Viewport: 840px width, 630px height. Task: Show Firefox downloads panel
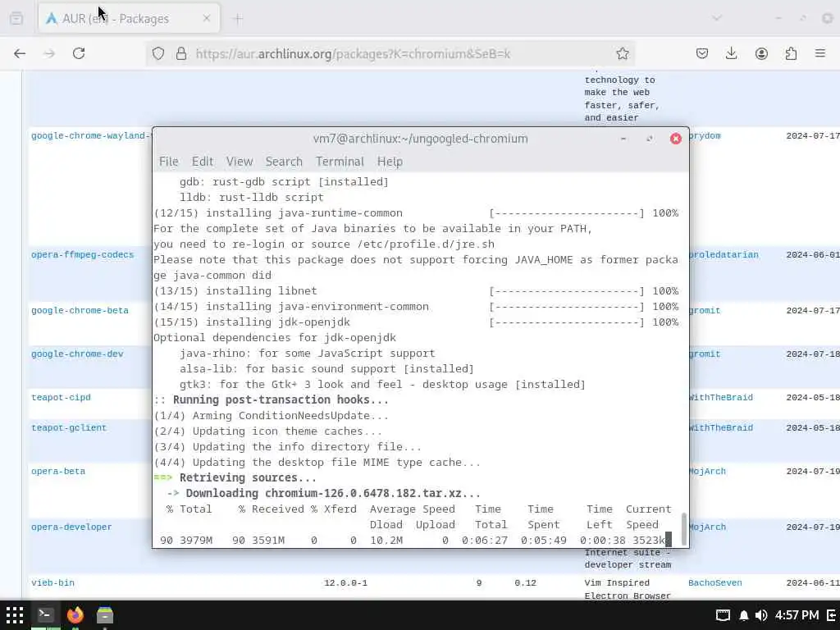click(731, 53)
